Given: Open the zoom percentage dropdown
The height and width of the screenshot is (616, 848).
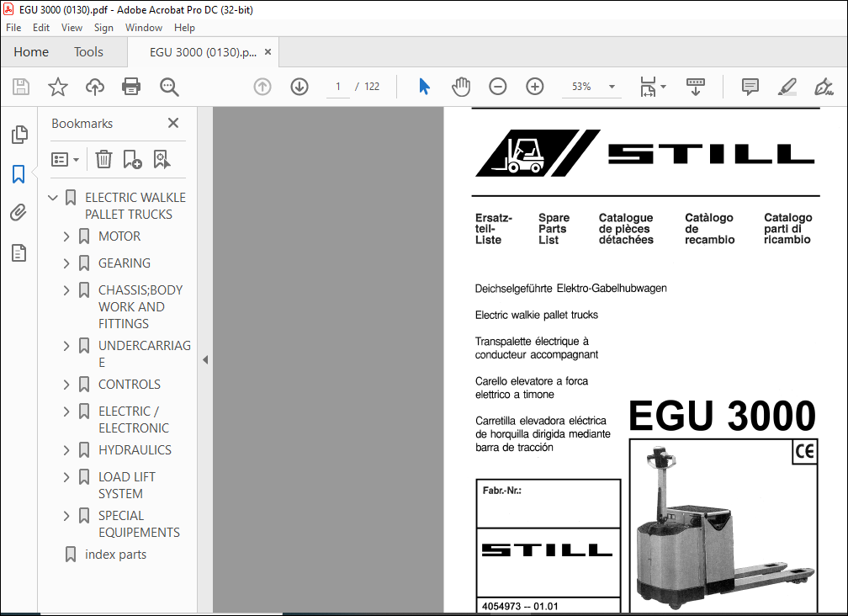Looking at the screenshot, I should tap(612, 87).
